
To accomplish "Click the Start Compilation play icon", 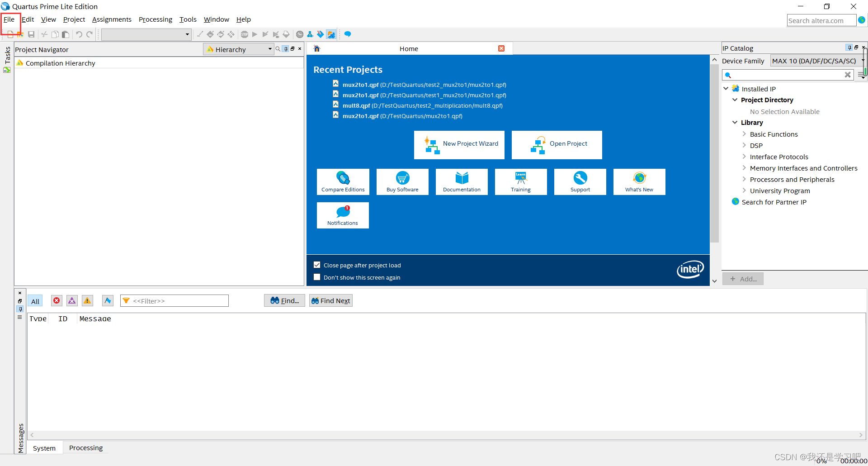I will tap(255, 34).
